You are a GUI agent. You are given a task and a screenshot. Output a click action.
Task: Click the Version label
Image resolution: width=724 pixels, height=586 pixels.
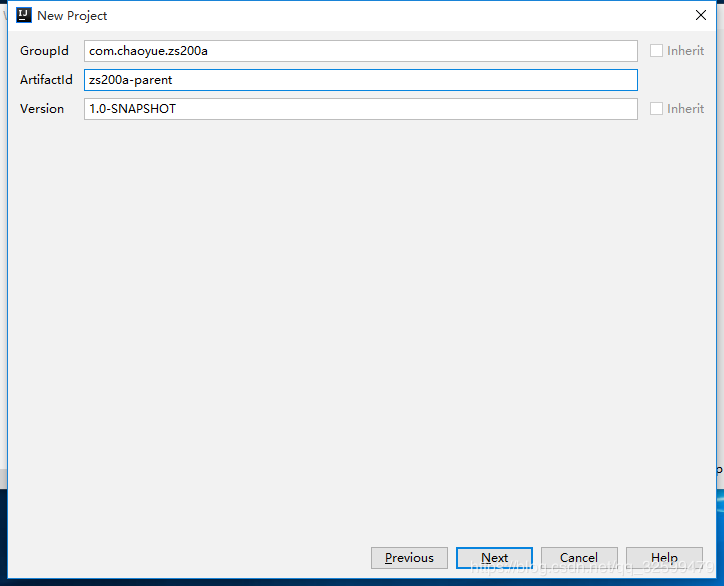click(42, 109)
